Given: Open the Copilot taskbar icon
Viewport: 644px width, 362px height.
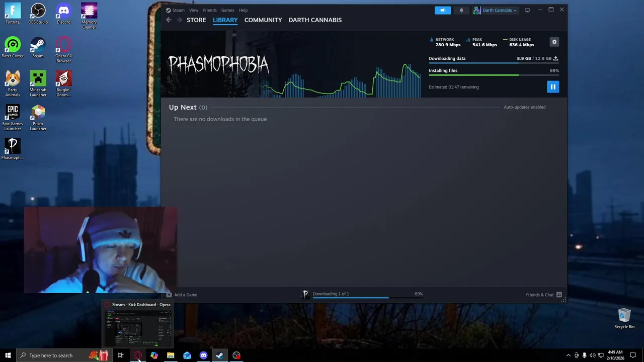Looking at the screenshot, I should pos(154,355).
